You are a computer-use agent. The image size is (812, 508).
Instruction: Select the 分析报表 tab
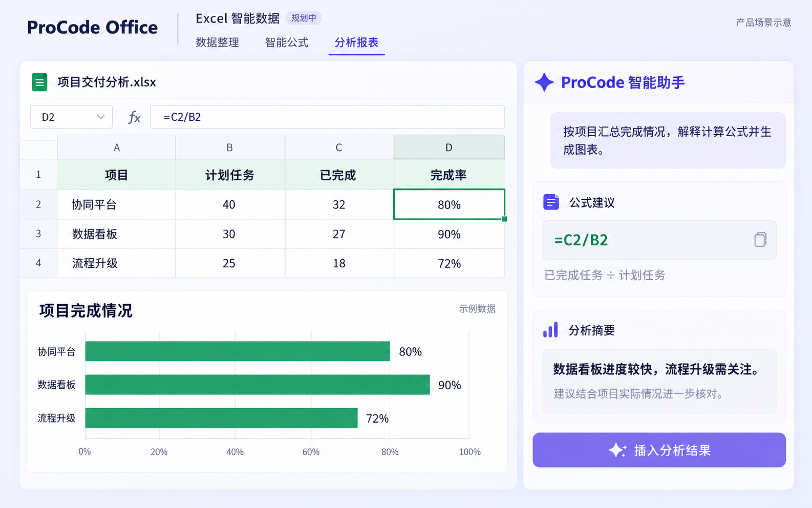(x=356, y=43)
